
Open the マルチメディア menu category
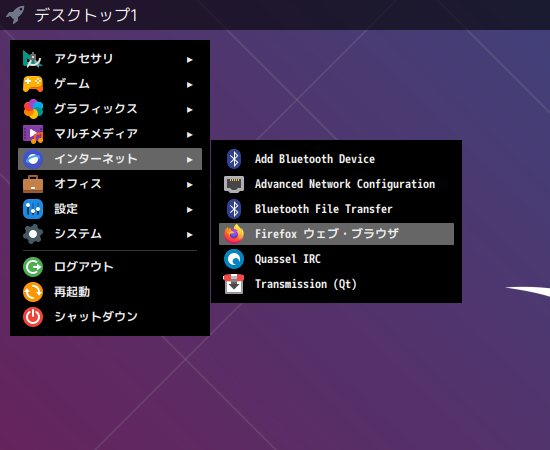[110, 134]
